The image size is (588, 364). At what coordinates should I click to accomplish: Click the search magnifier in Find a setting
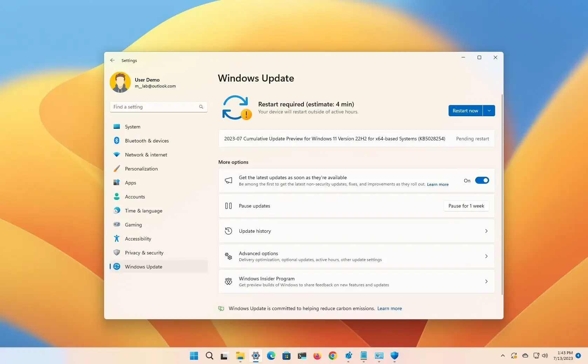(x=201, y=107)
